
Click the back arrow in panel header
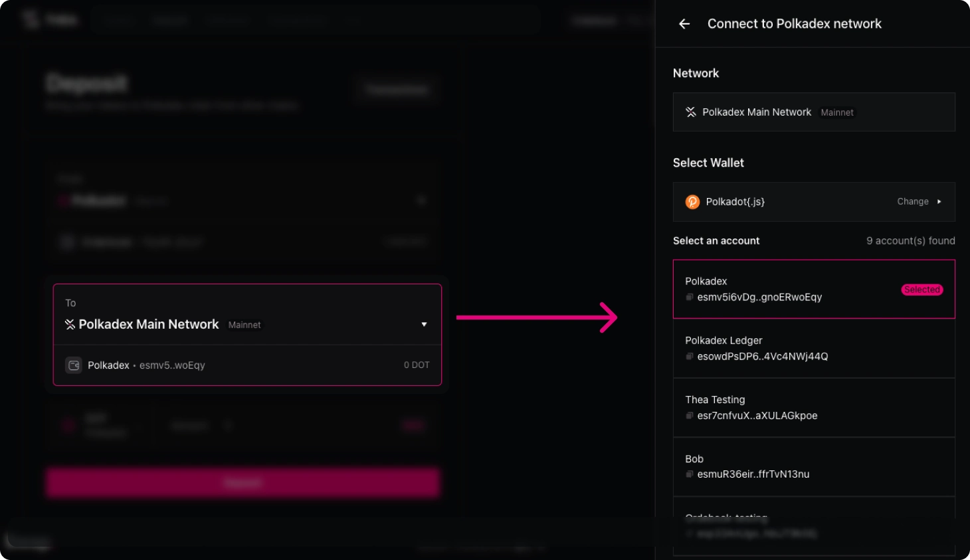[684, 24]
